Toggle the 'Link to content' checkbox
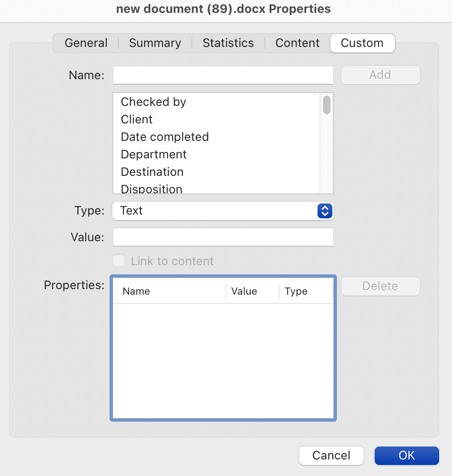This screenshot has height=476, width=452. (119, 261)
